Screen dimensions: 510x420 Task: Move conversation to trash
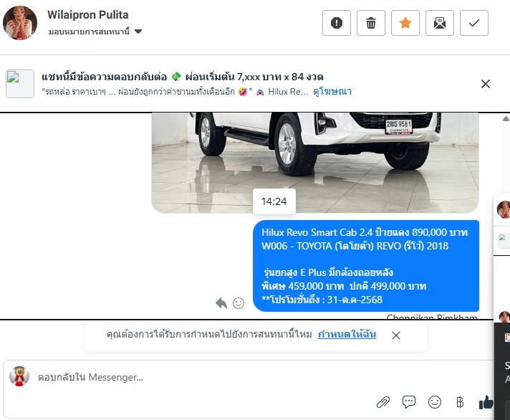pos(371,23)
